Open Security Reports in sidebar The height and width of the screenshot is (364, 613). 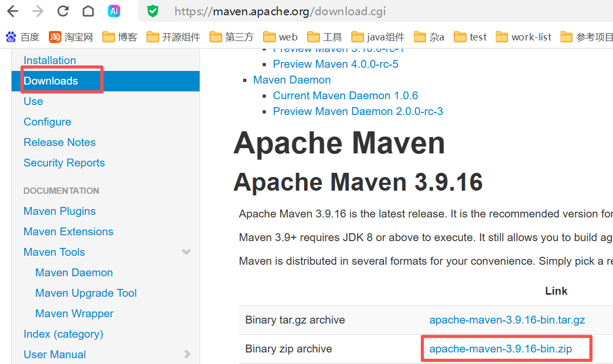click(64, 163)
